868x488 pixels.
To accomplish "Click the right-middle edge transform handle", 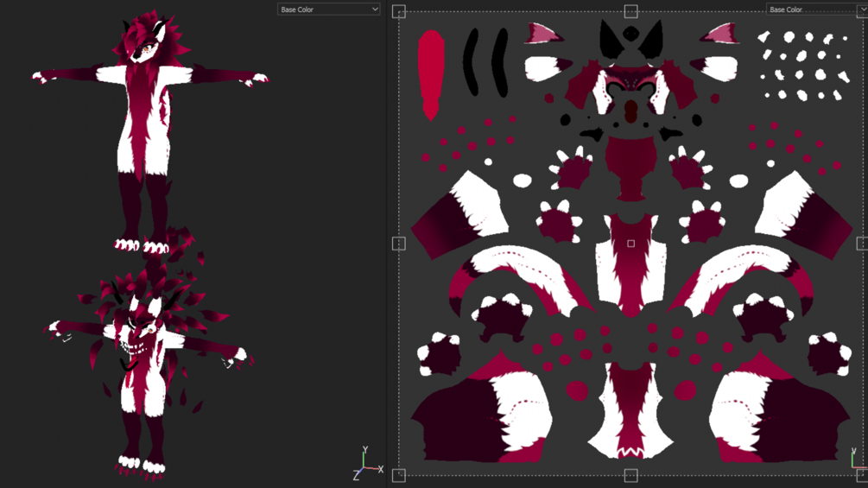I will pyautogui.click(x=862, y=244).
